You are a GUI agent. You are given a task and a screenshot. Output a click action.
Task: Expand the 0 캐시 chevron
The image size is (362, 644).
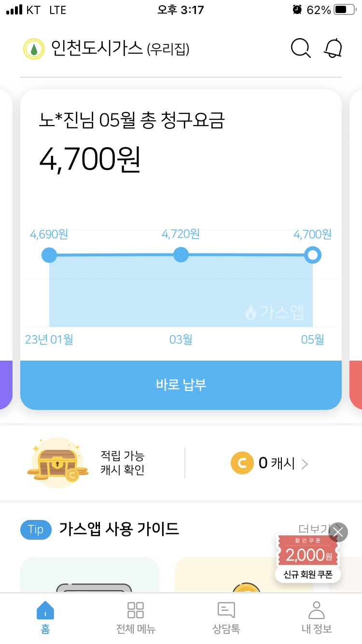[x=305, y=464]
